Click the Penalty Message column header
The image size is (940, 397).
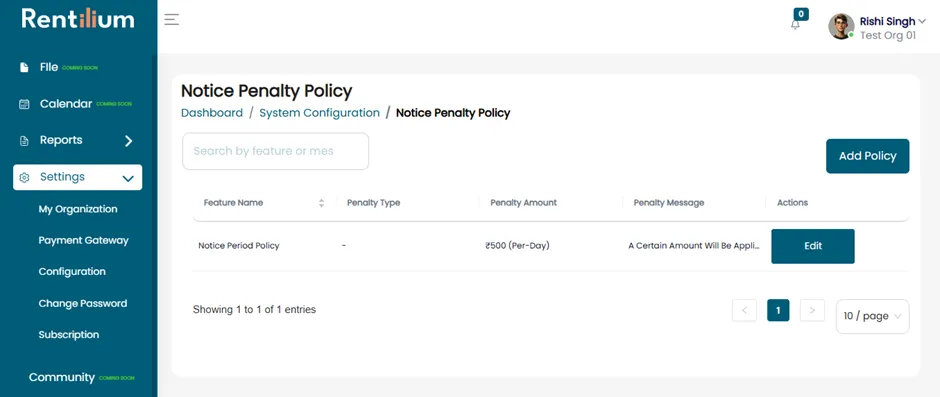click(x=669, y=203)
